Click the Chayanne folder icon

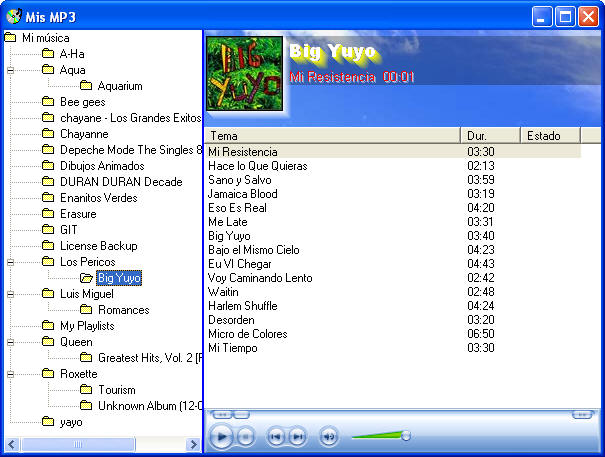pyautogui.click(x=48, y=134)
